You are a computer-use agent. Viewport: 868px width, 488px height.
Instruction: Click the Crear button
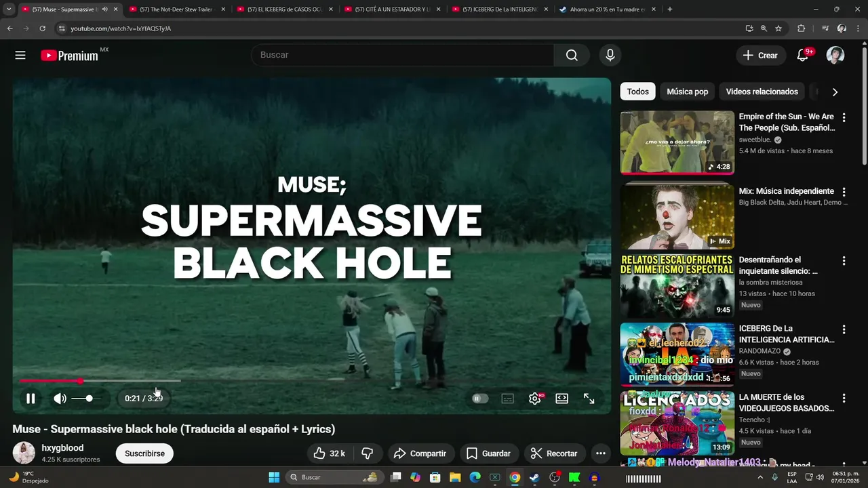pyautogui.click(x=761, y=56)
